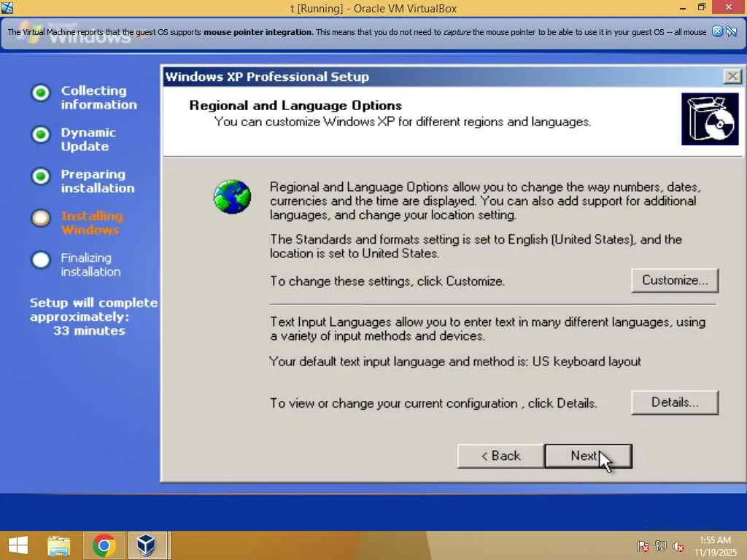Click the setup CD box icon
The height and width of the screenshot is (560, 747).
click(710, 119)
